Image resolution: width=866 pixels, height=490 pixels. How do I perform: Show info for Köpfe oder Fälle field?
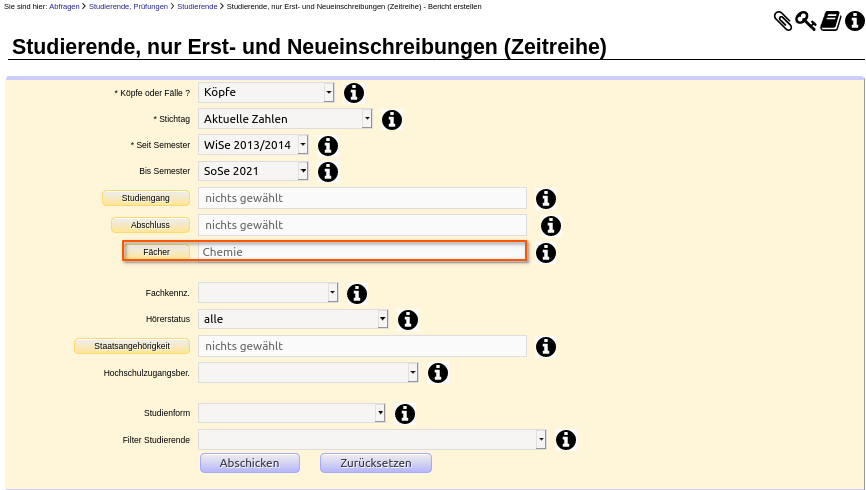coord(354,93)
